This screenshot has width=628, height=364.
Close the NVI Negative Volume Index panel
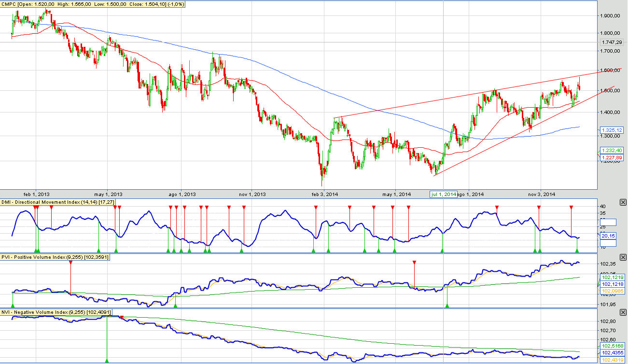pyautogui.click(x=623, y=311)
